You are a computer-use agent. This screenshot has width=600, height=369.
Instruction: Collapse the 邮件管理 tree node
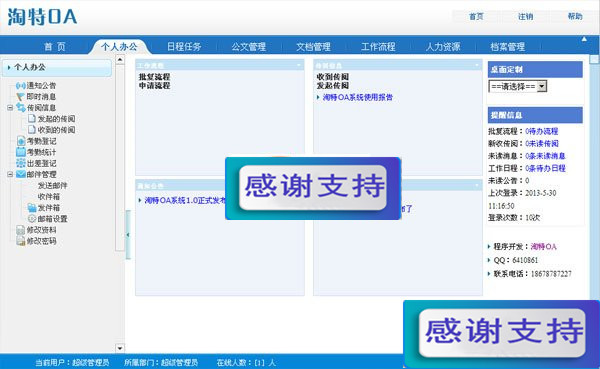coord(10,174)
